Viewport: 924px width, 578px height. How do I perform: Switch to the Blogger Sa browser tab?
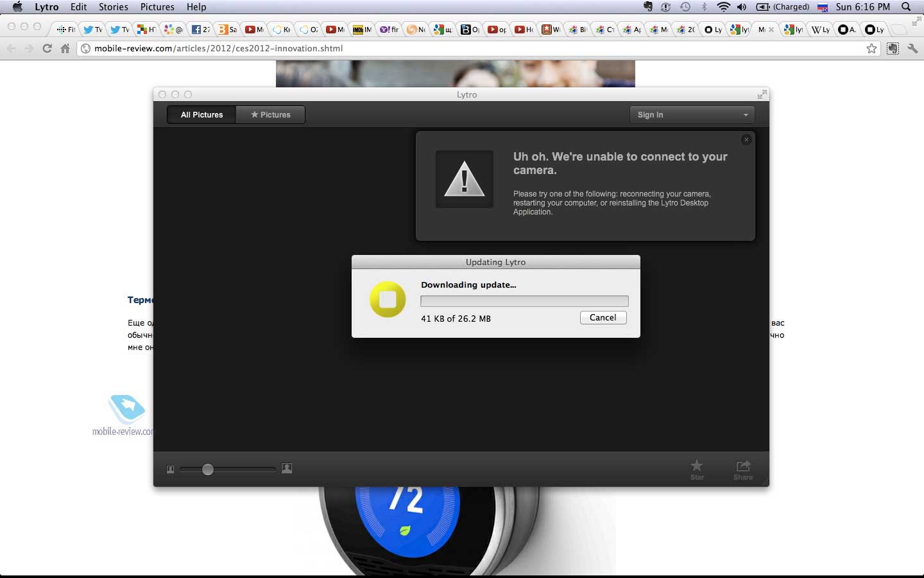[228, 29]
